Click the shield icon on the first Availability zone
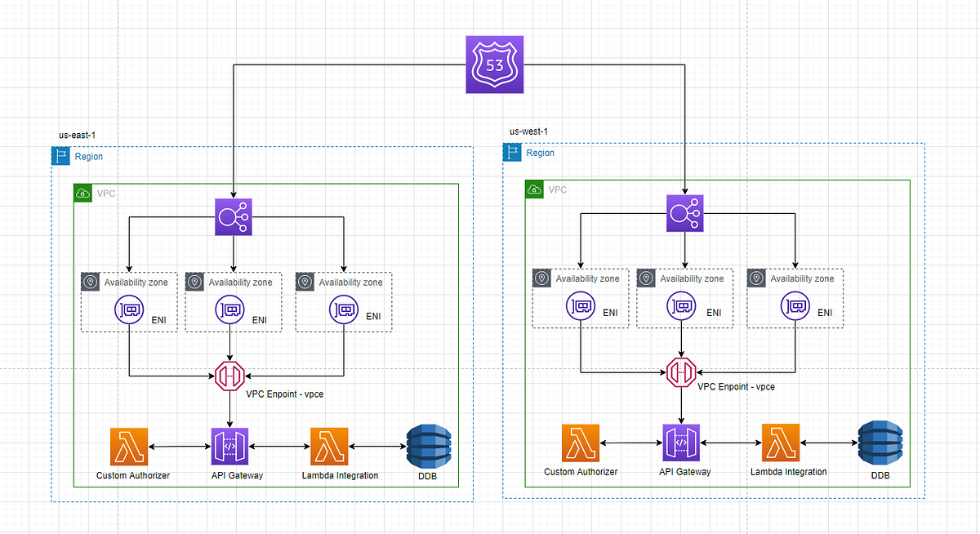Screen dimensions: 980x534 [90, 282]
